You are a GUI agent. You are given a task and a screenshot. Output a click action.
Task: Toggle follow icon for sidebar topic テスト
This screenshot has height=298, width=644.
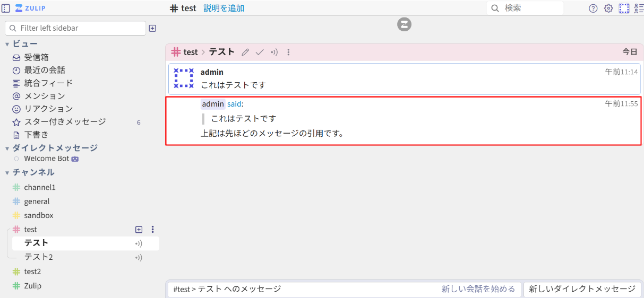[x=139, y=243]
